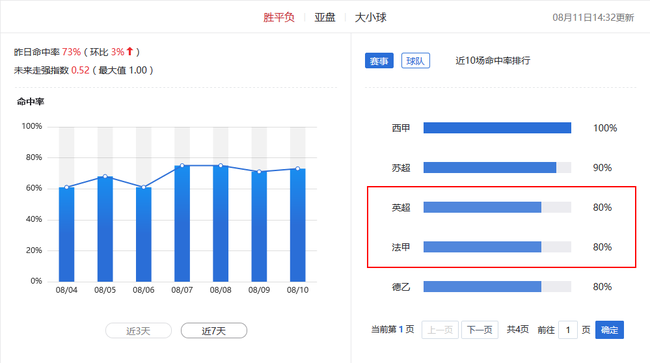Image resolution: width=650 pixels, height=363 pixels.
Task: Click the 未来走强指数 0.52 value
Action: tap(80, 70)
